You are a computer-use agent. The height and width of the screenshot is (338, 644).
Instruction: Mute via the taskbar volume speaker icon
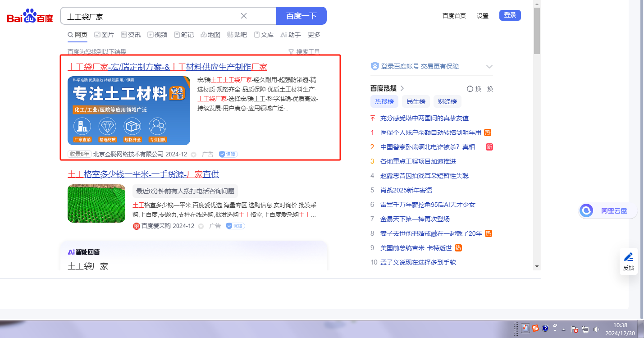click(597, 329)
